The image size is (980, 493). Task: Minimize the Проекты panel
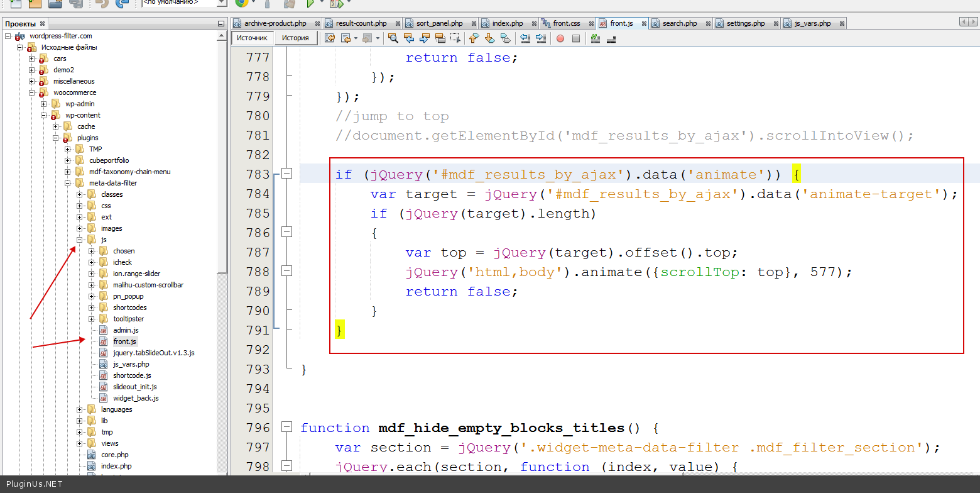(220, 24)
